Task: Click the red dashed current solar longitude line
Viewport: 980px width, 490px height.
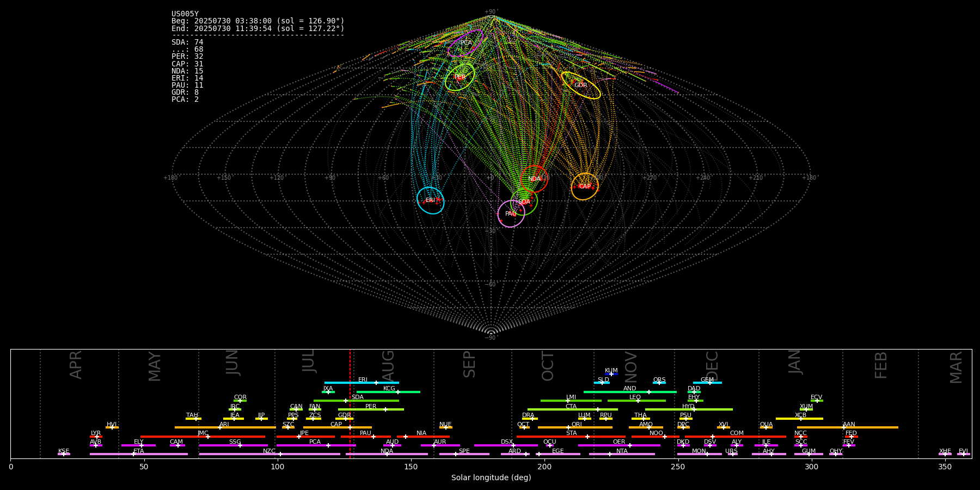Action: [x=350, y=403]
